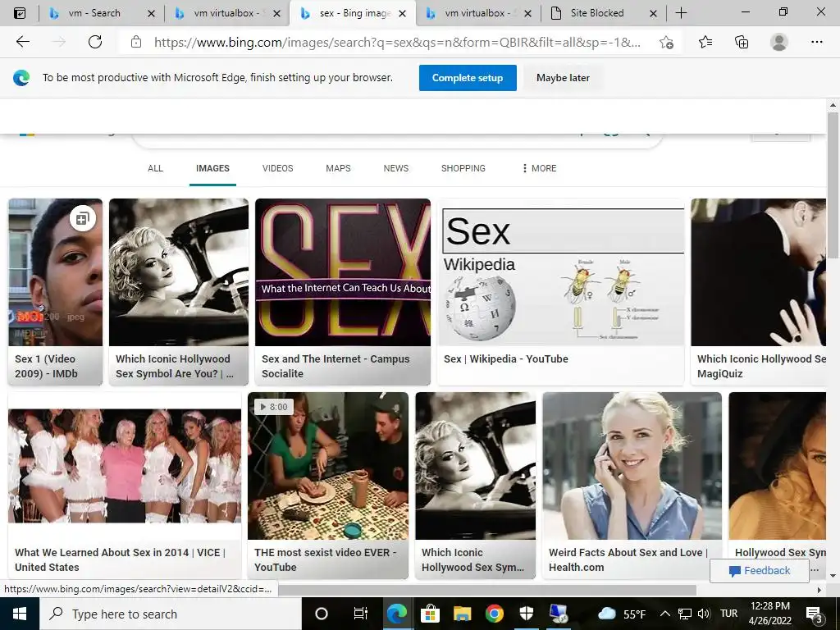Open Microsoft Store from taskbar
This screenshot has height=630, width=840.
tap(430, 614)
